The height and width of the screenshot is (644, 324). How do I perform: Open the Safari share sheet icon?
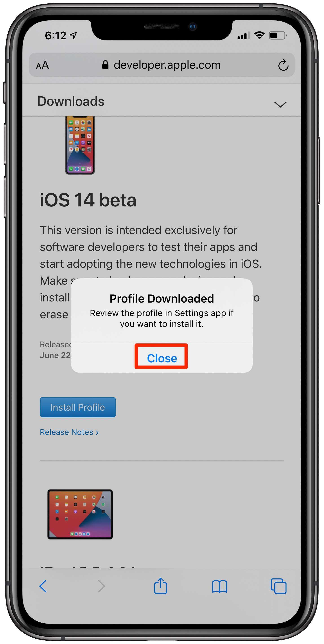pos(160,586)
